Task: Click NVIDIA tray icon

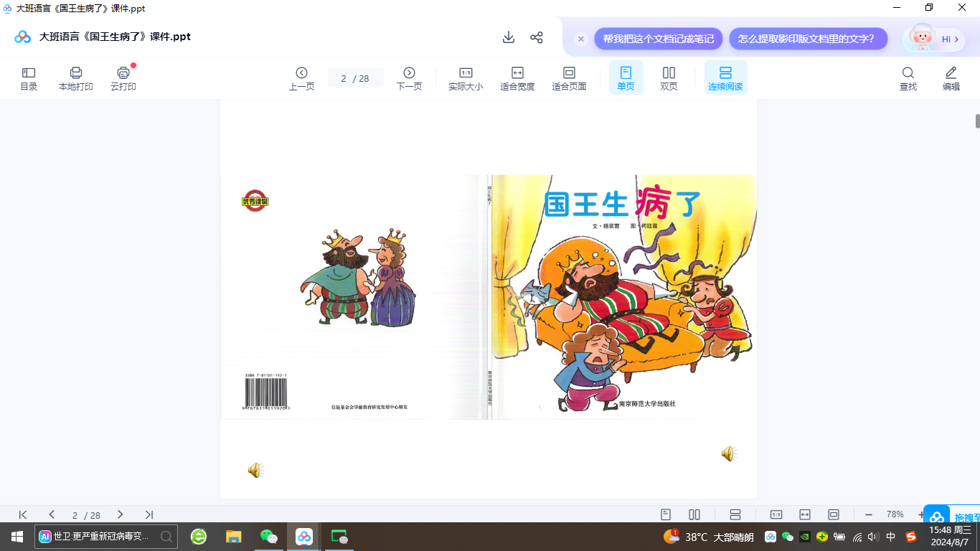Action: coord(805,537)
